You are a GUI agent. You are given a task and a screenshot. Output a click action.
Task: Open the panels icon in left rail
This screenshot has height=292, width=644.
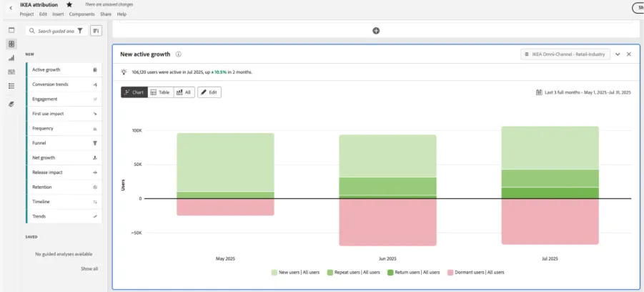coord(11,30)
